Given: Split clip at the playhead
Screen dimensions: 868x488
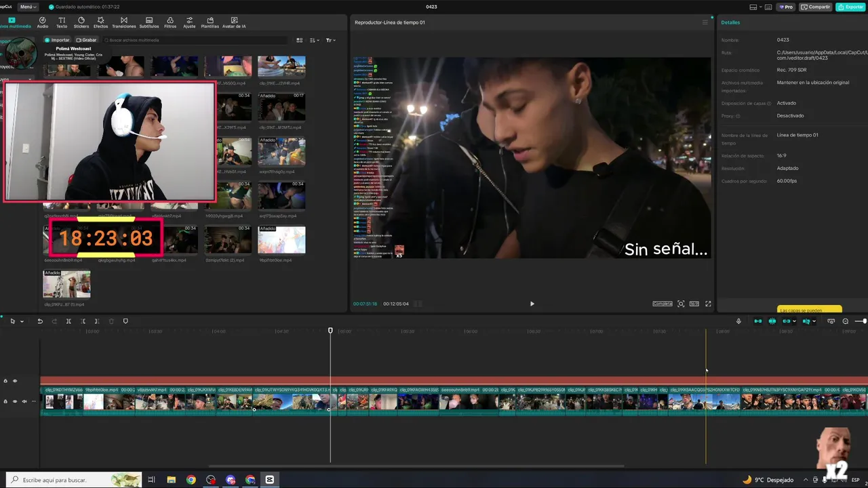Looking at the screenshot, I should (x=68, y=321).
